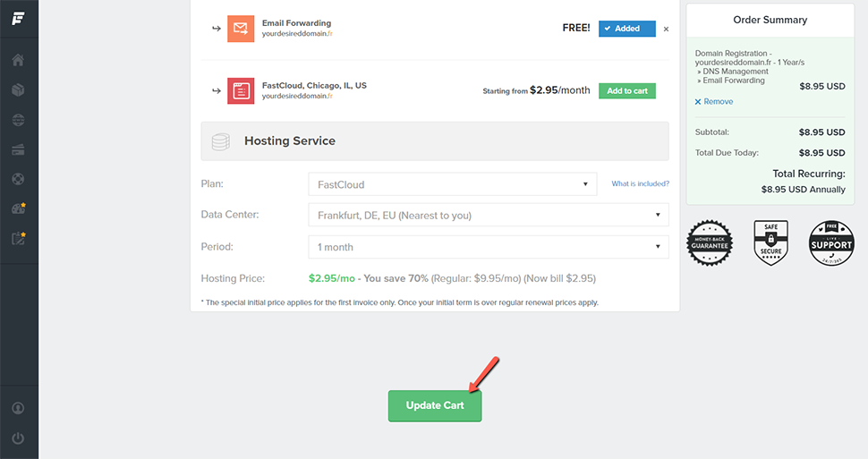Viewport: 868px width, 459px height.
Task: Click the orange Email Forwarding icon
Action: pyautogui.click(x=241, y=29)
